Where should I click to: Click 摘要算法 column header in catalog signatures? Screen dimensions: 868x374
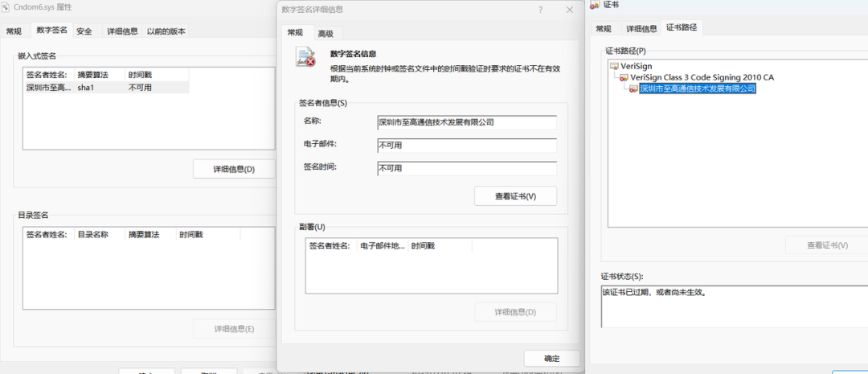(x=150, y=235)
